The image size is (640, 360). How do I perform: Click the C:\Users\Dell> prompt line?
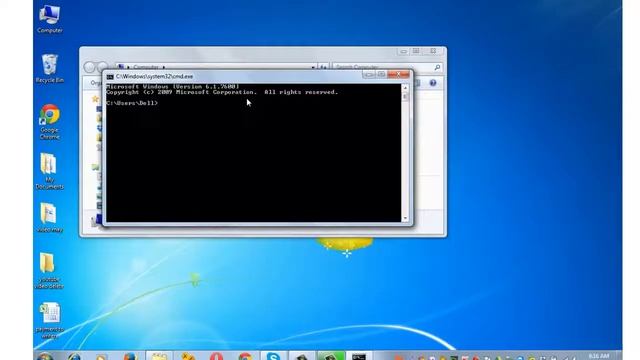132,103
